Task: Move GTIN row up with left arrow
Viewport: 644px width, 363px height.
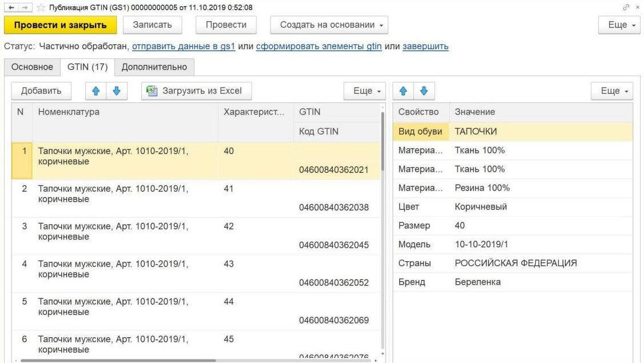Action: point(96,91)
